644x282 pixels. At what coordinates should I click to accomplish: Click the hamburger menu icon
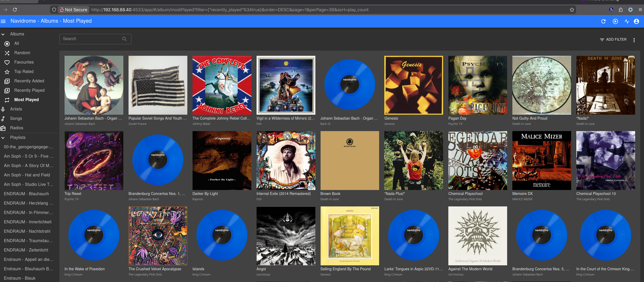tap(3, 21)
